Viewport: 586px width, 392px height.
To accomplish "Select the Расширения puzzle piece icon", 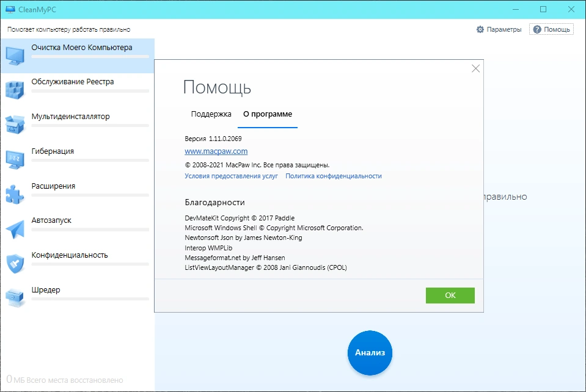I will (x=15, y=194).
